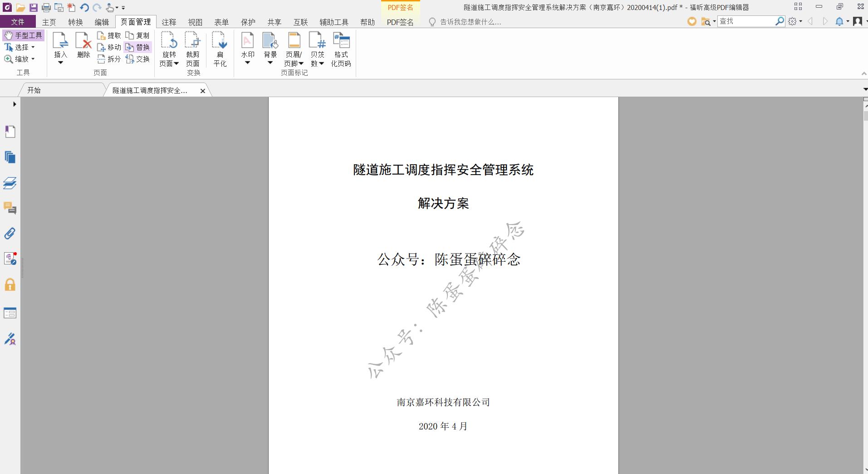
Task: Click the 提取 extract pages tool
Action: point(109,35)
